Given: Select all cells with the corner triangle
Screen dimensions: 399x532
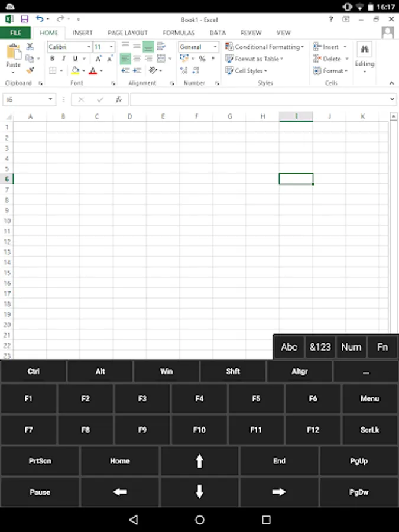Looking at the screenshot, I should [8, 116].
